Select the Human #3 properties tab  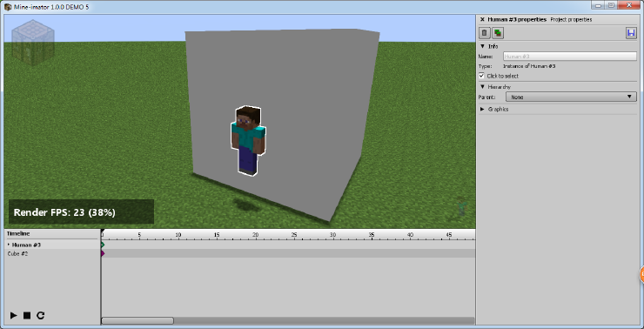point(517,19)
